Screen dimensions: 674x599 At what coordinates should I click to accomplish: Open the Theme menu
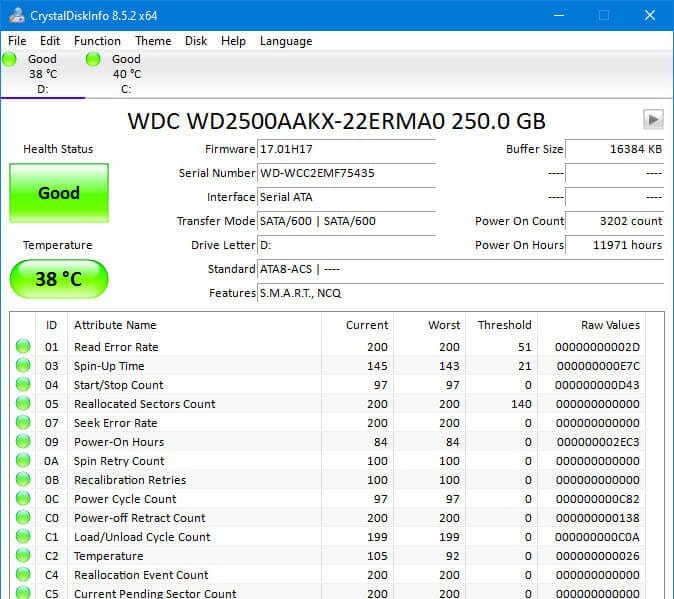tap(153, 41)
